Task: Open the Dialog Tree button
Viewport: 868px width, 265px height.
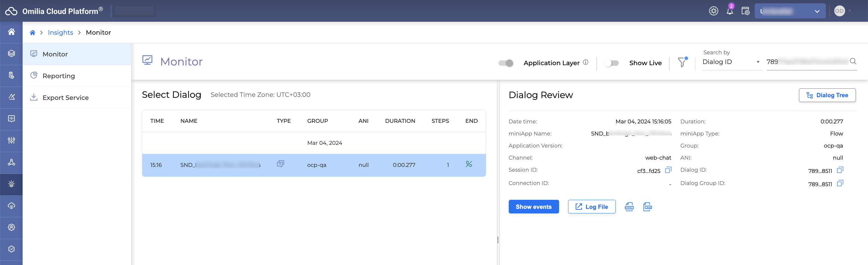Action: coord(827,95)
